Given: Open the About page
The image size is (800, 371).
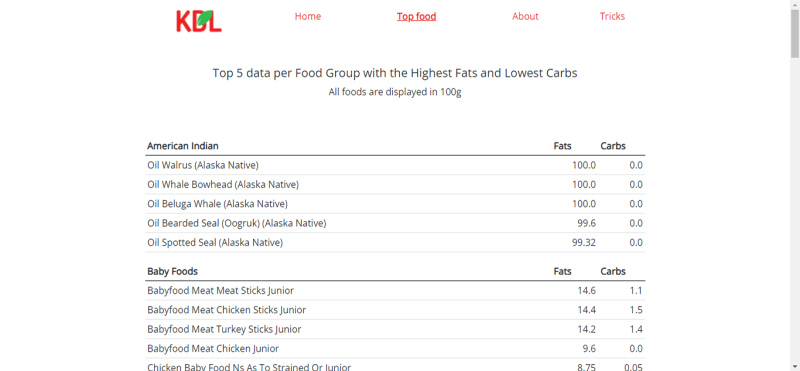Looking at the screenshot, I should pyautogui.click(x=525, y=16).
